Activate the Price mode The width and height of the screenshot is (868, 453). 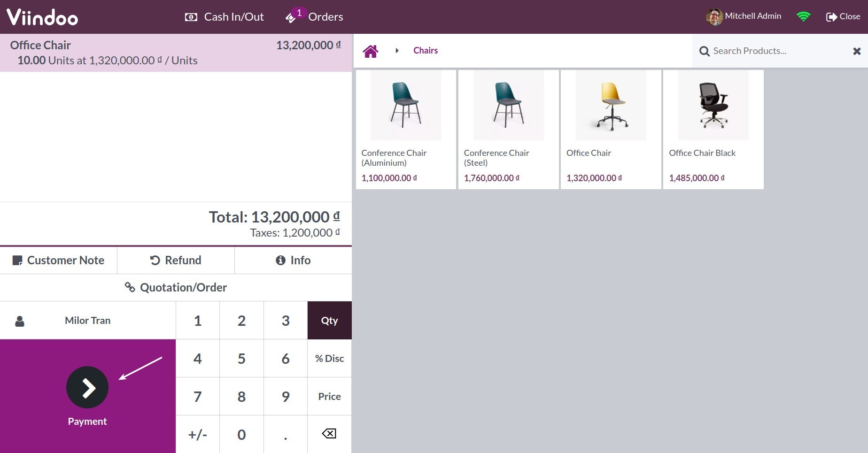[329, 396]
